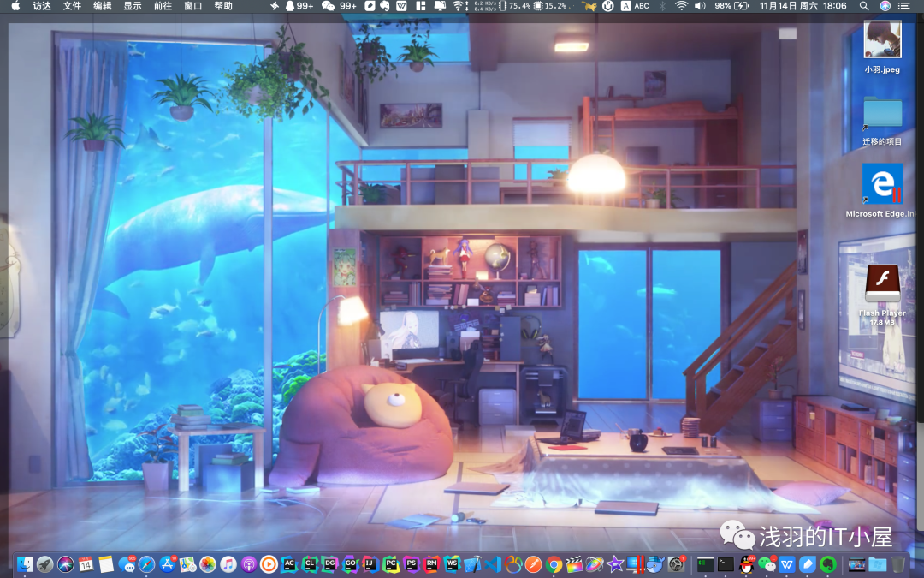The image size is (924, 578).
Task: Show date and time 11月14日 周六 18:06
Action: click(x=803, y=6)
